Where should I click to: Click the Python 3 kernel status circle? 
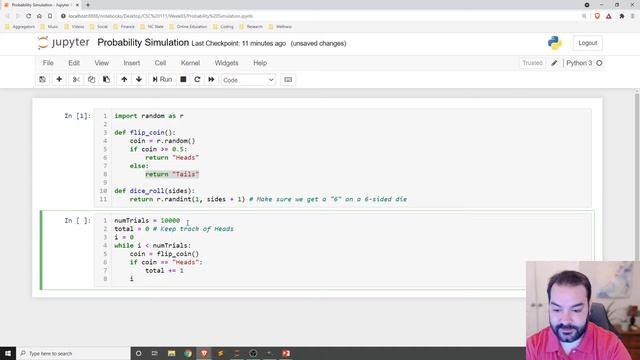tap(599, 63)
